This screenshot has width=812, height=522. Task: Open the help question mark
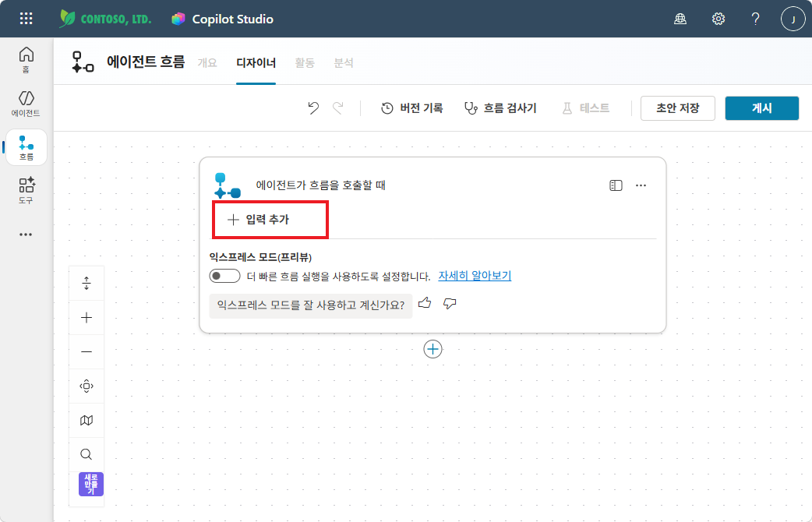pos(756,19)
